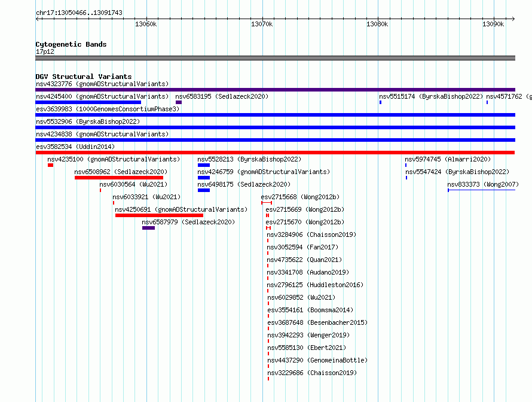
Task: Select nsv5547424 (ByrskaBishop2022) label
Action: point(457,172)
